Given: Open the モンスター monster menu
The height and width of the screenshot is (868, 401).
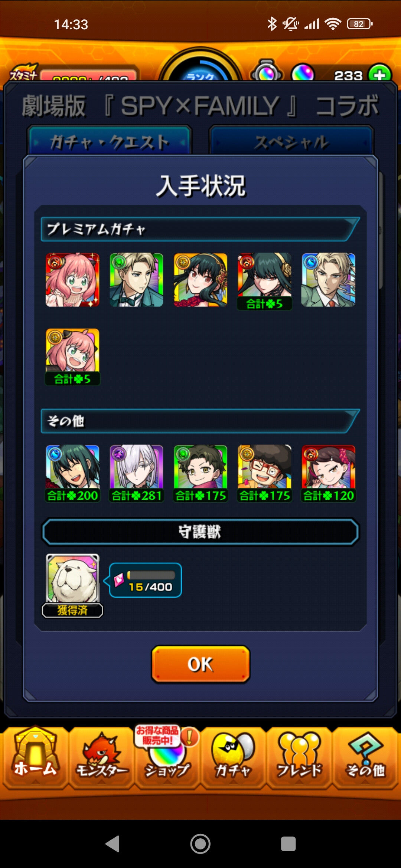Looking at the screenshot, I should [x=101, y=757].
